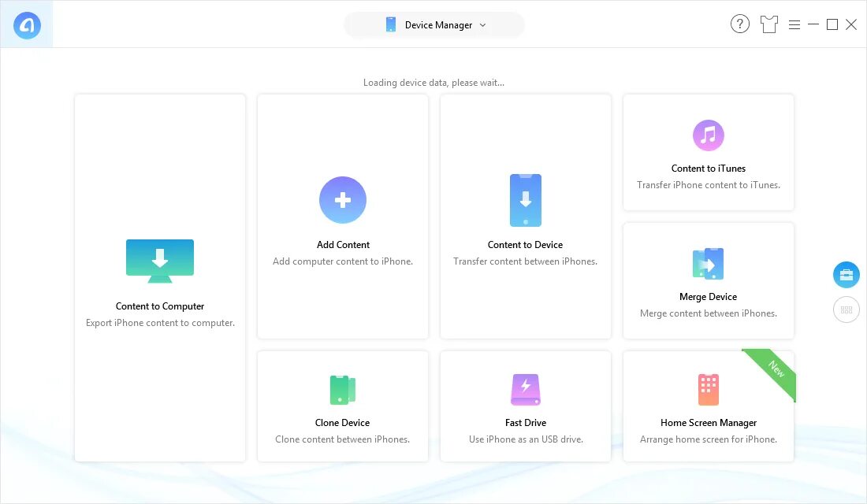Open the Add Content label

(x=343, y=245)
